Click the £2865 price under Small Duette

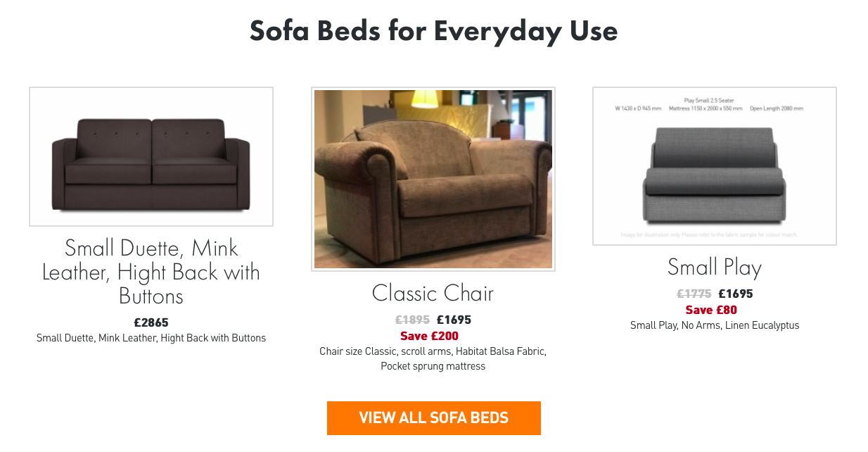coord(151,322)
